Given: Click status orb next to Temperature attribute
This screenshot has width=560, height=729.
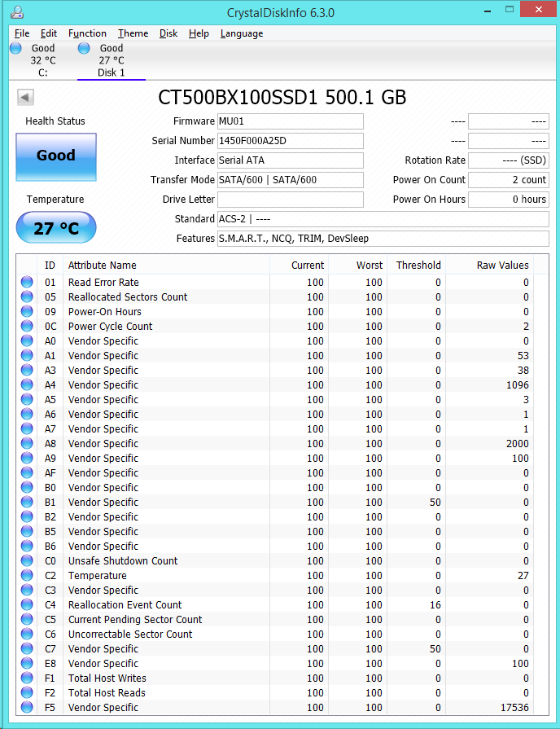Looking at the screenshot, I should tap(28, 576).
